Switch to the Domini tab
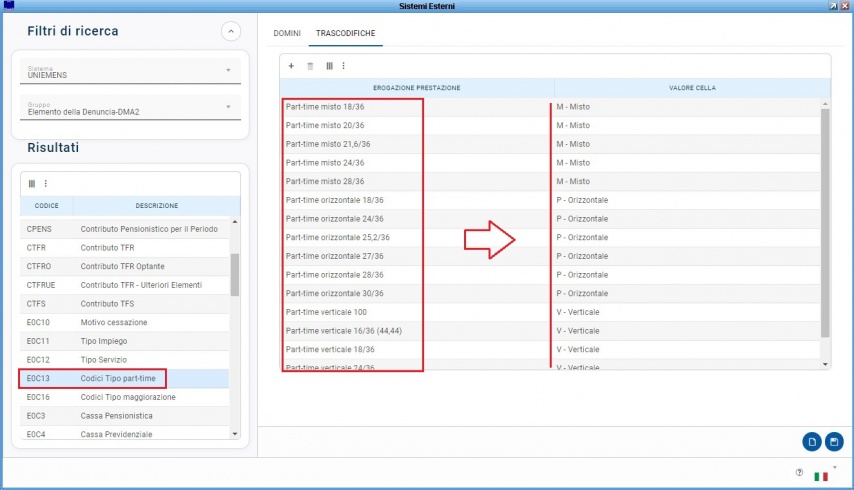 pos(287,33)
